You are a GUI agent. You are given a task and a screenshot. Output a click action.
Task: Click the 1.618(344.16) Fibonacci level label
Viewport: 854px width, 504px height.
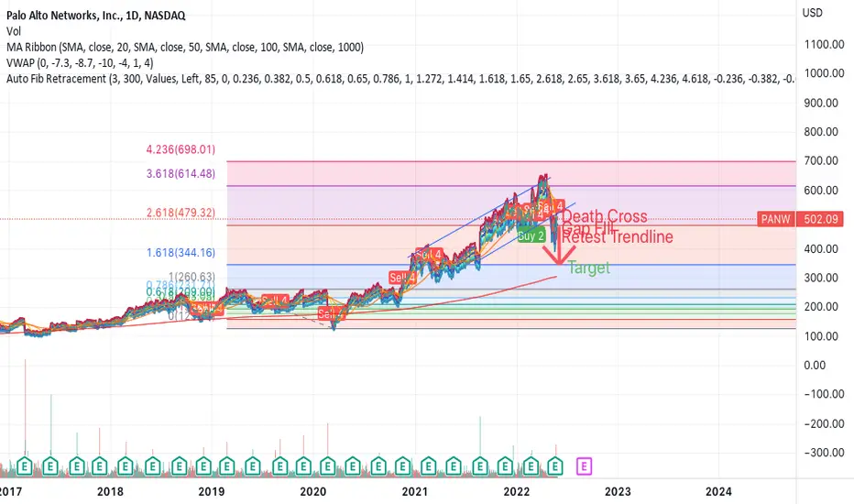(x=181, y=253)
